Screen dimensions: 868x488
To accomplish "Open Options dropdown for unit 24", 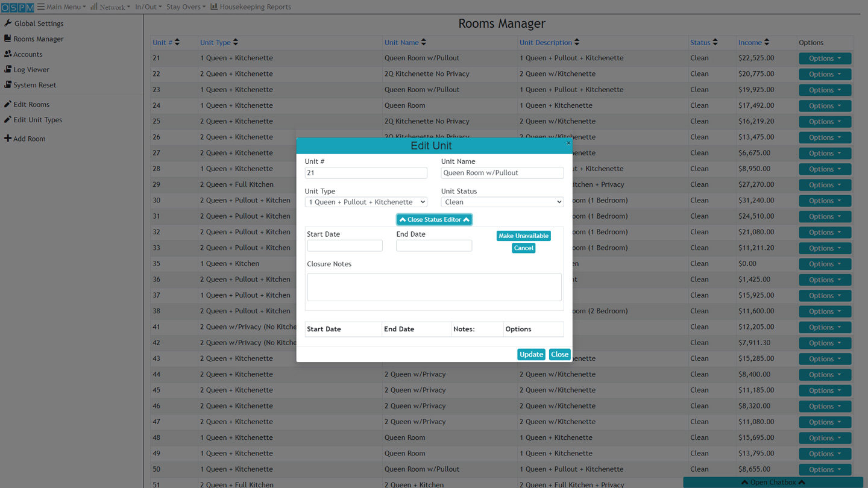I will (825, 105).
